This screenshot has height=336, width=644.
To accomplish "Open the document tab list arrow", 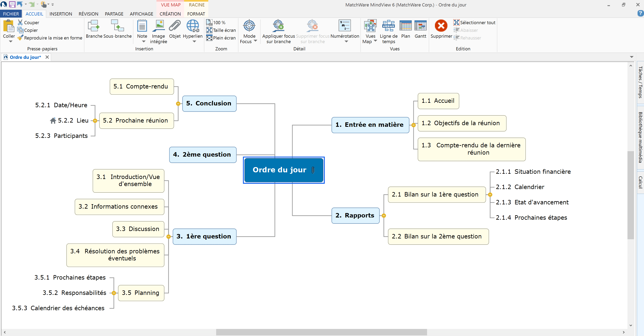I will [631, 57].
